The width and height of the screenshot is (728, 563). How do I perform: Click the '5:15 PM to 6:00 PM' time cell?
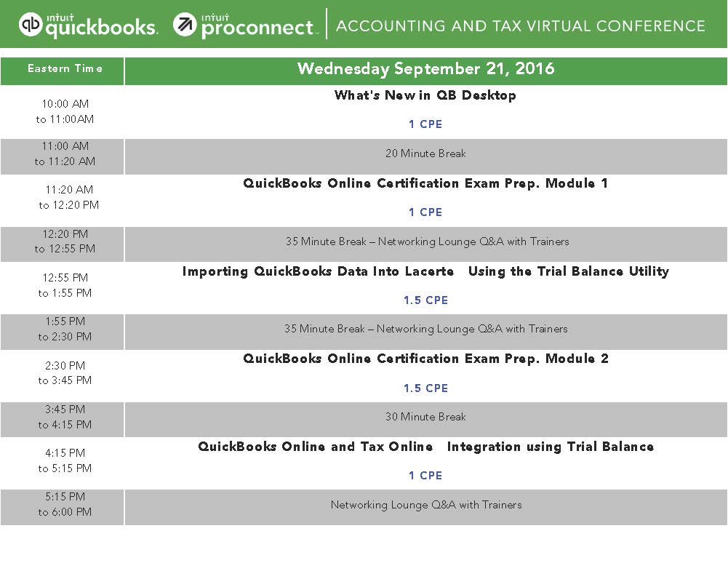(x=63, y=507)
